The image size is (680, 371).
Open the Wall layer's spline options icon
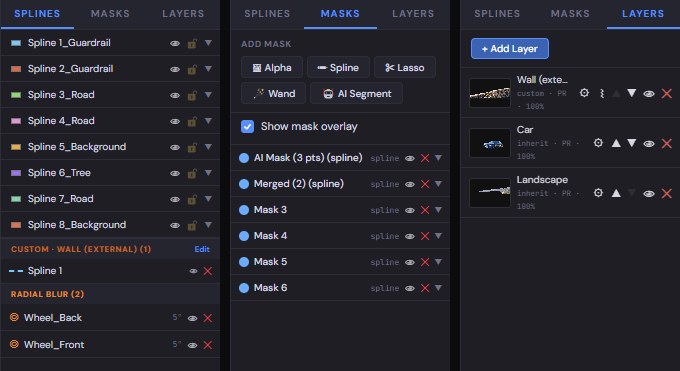[602, 93]
